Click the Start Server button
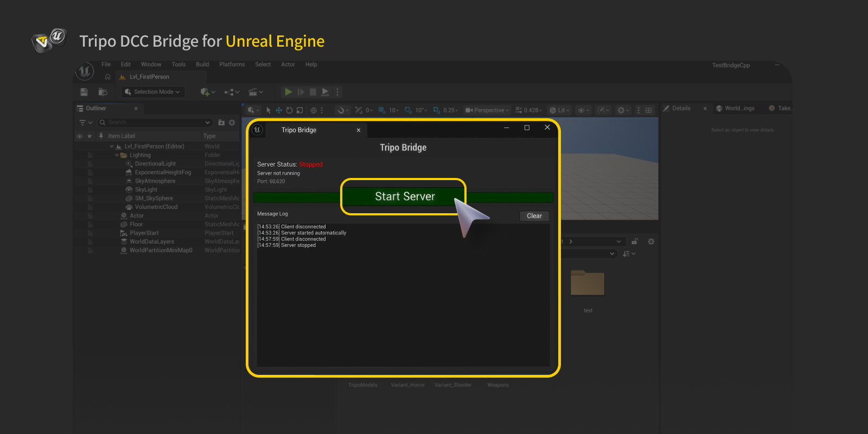This screenshot has width=868, height=434. 404,197
